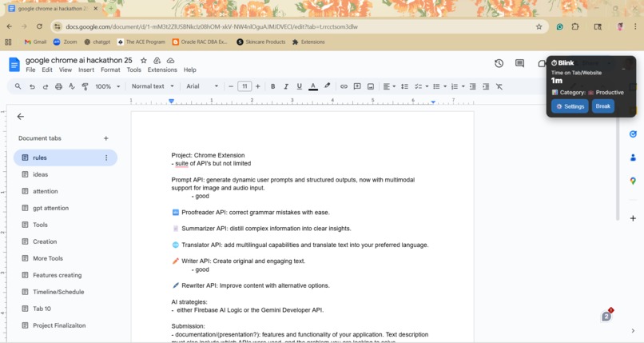Decrease the font size
The image size is (644, 343).
click(231, 86)
